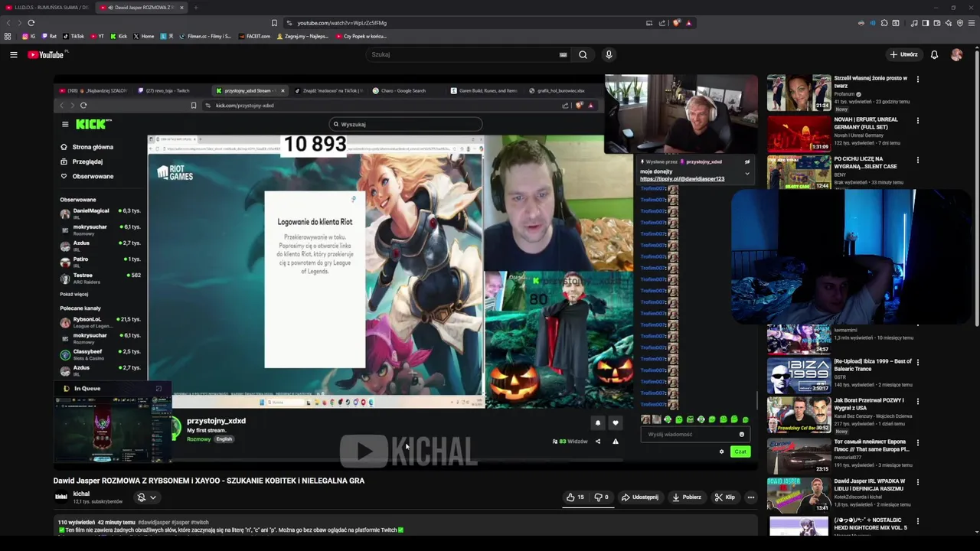This screenshot has height=551, width=980.
Task: Click the Klip clip button
Action: (724, 497)
